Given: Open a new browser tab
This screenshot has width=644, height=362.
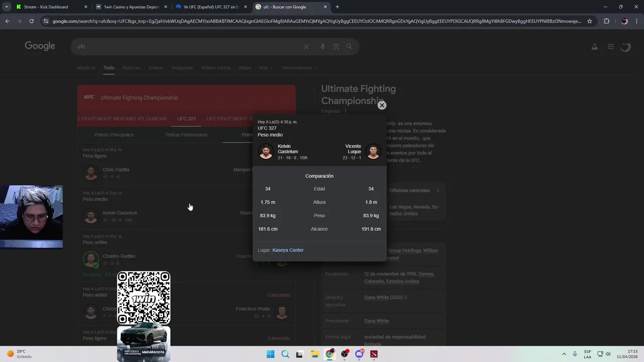Looking at the screenshot, I should click(x=337, y=7).
